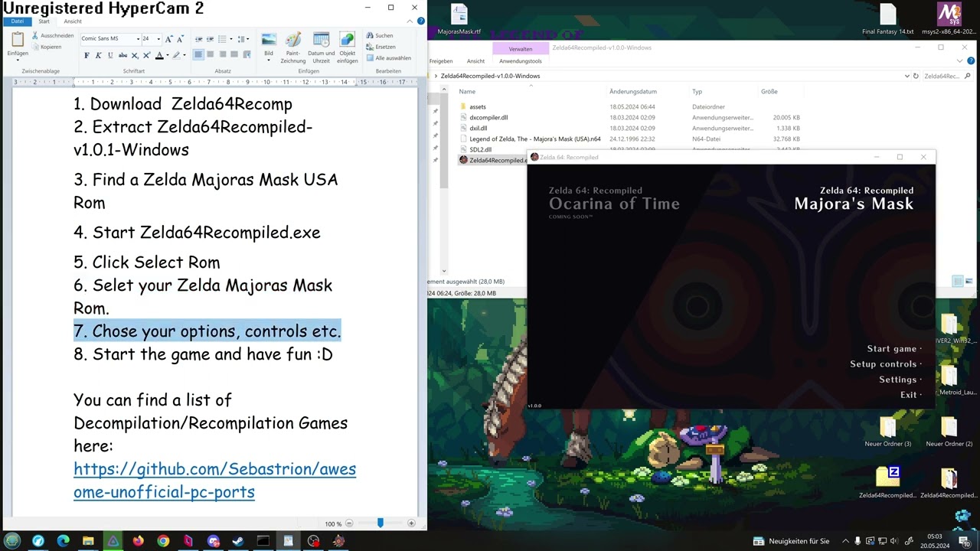This screenshot has width=980, height=551.
Task: Refresh the Explorer folder view
Action: point(916,76)
